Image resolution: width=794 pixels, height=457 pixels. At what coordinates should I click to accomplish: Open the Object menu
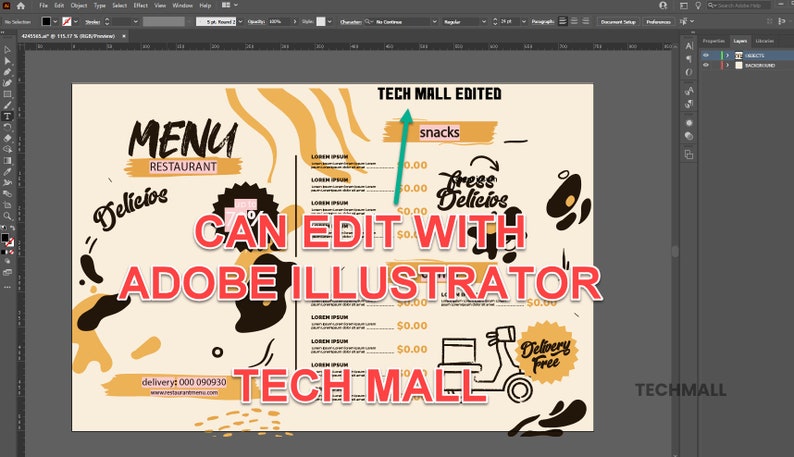tap(78, 6)
